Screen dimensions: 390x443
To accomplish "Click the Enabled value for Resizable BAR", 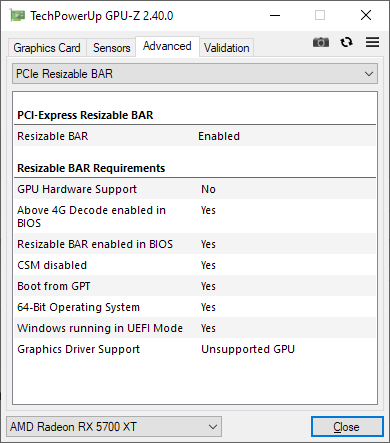I will [219, 136].
